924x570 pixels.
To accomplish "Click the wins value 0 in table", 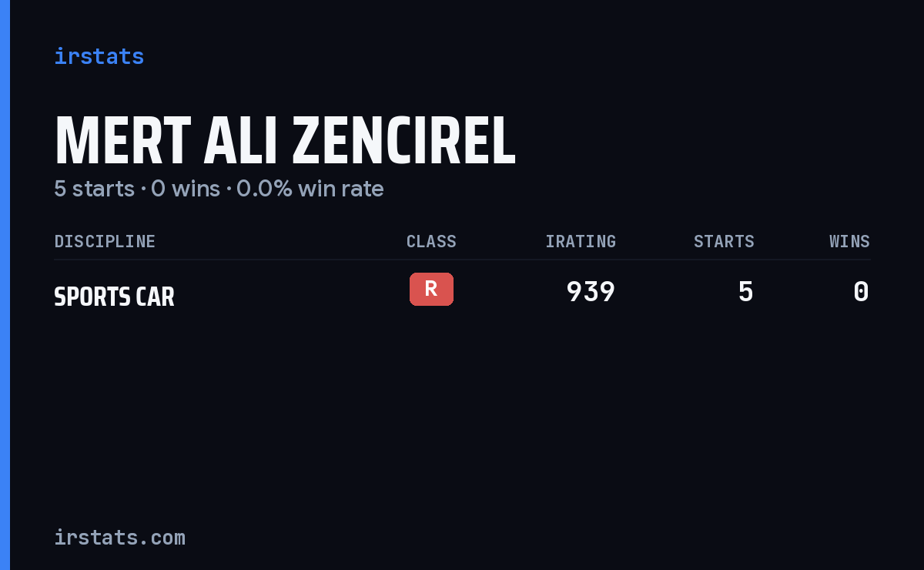I will pos(861,292).
